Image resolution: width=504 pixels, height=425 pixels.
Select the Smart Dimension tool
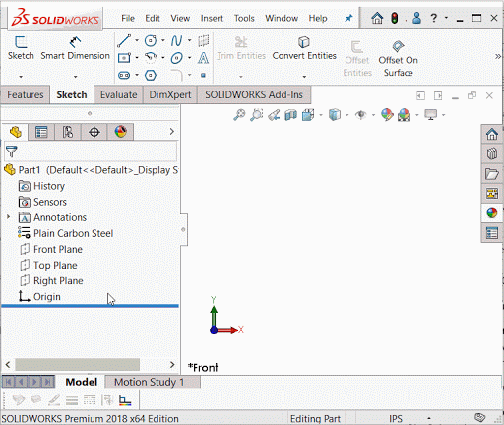coord(75,49)
